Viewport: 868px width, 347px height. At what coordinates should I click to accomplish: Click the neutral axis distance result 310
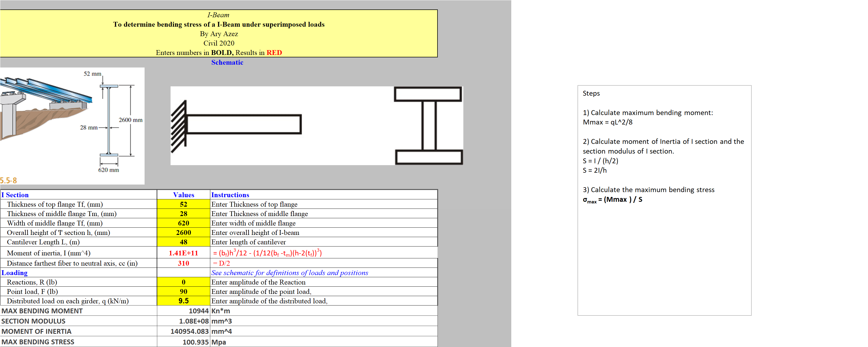coord(183,263)
